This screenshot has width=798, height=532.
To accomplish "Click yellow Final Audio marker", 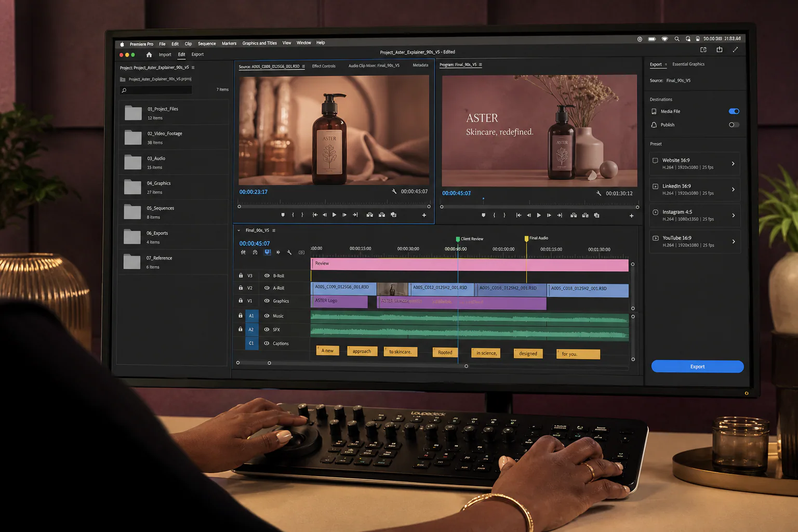I will click(526, 238).
